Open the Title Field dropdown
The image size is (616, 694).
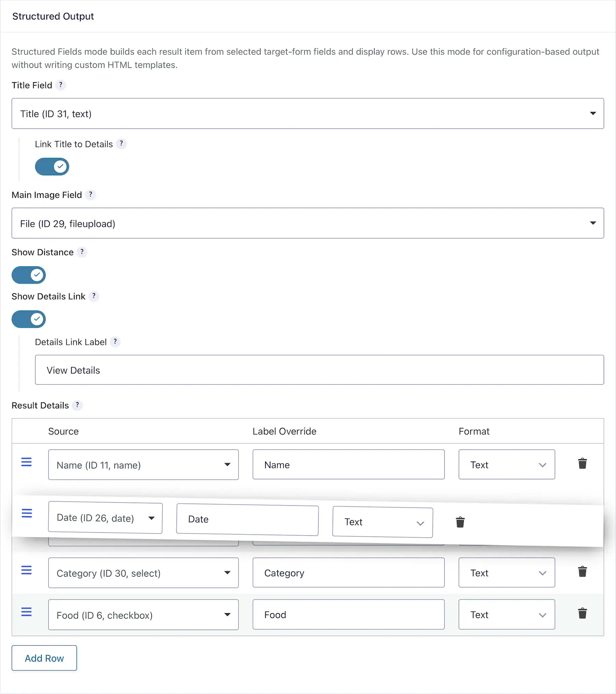click(308, 114)
